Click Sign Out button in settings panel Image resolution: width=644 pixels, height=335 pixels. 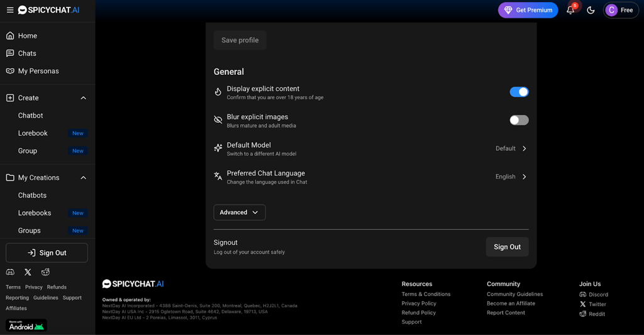[x=508, y=247]
